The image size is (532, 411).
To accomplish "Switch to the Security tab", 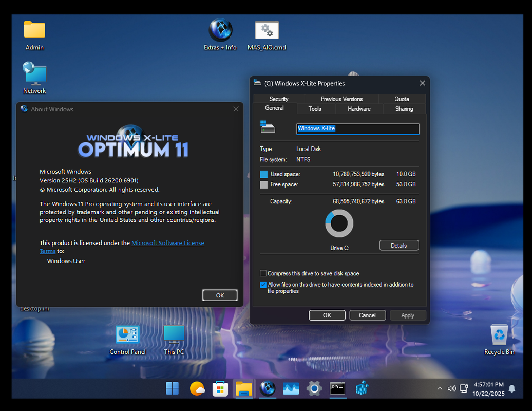I will point(278,99).
